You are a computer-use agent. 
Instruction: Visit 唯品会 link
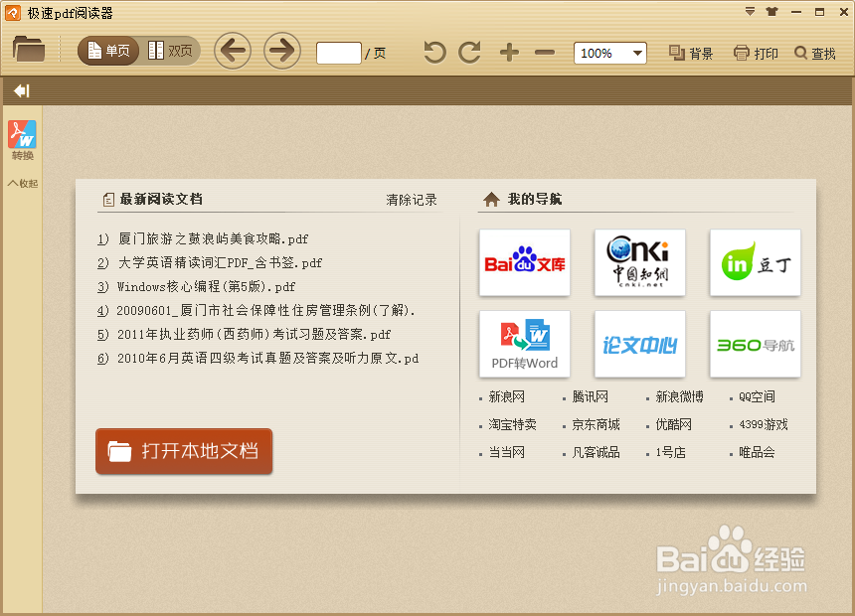757,452
